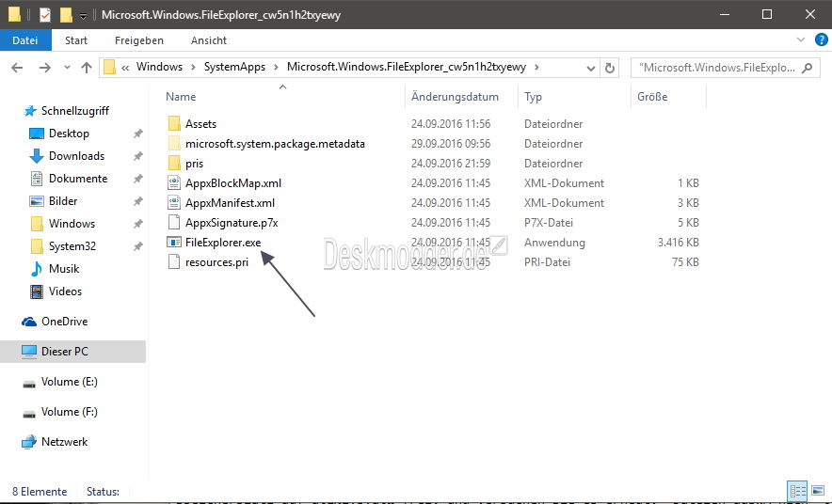Select the AppxSignature.p7x file icon
Viewport: 832px width, 504px height.
tap(174, 223)
